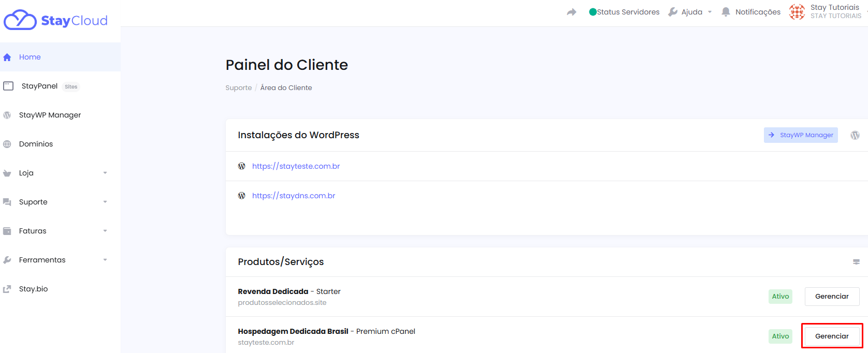This screenshot has width=868, height=353.
Task: Open Stay.bio from the sidebar
Action: 60,289
